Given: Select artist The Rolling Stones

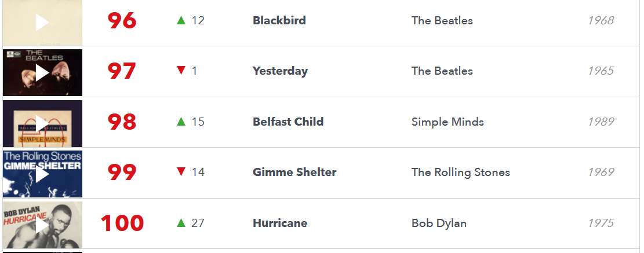Looking at the screenshot, I should [x=461, y=173].
